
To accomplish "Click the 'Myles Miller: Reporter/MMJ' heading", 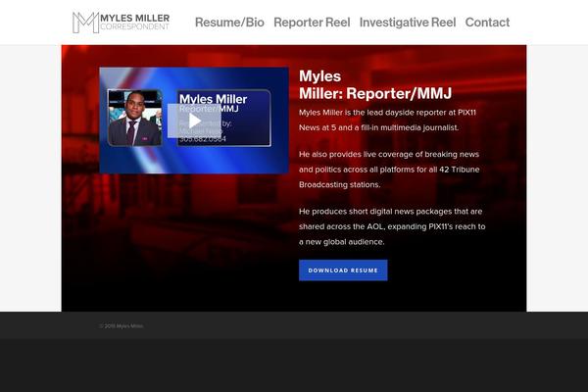I will pyautogui.click(x=375, y=85).
